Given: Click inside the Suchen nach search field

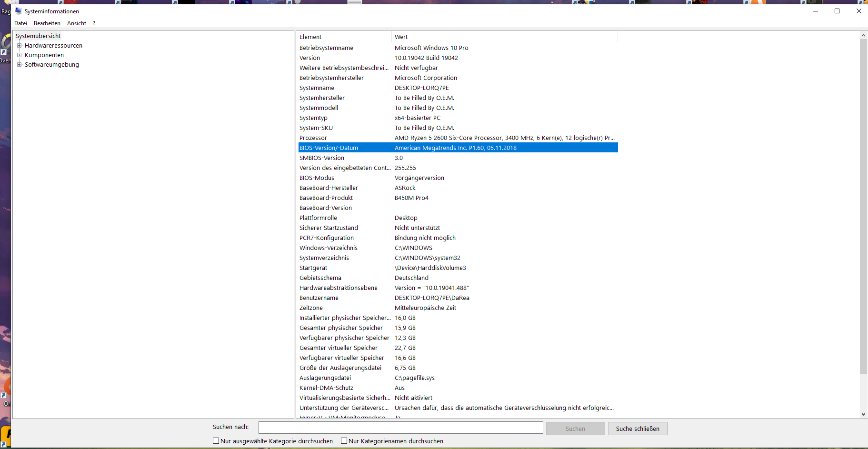Looking at the screenshot, I should [400, 427].
